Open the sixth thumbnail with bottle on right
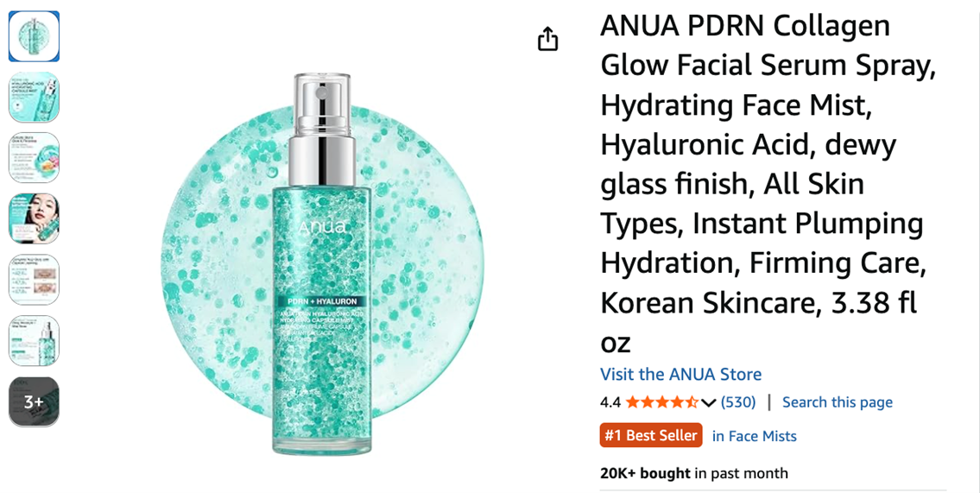The width and height of the screenshot is (980, 493). coord(34,340)
